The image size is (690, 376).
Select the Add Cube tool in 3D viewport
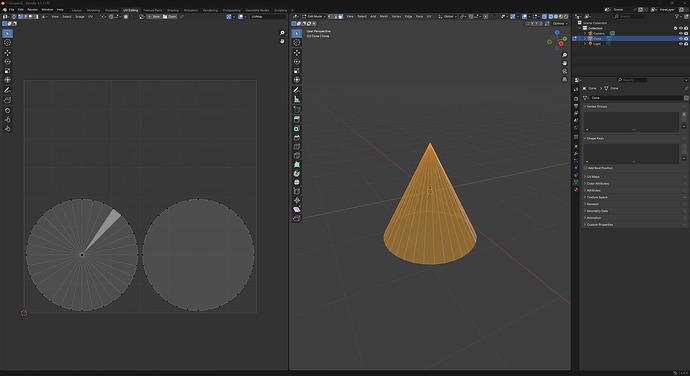pyautogui.click(x=297, y=109)
